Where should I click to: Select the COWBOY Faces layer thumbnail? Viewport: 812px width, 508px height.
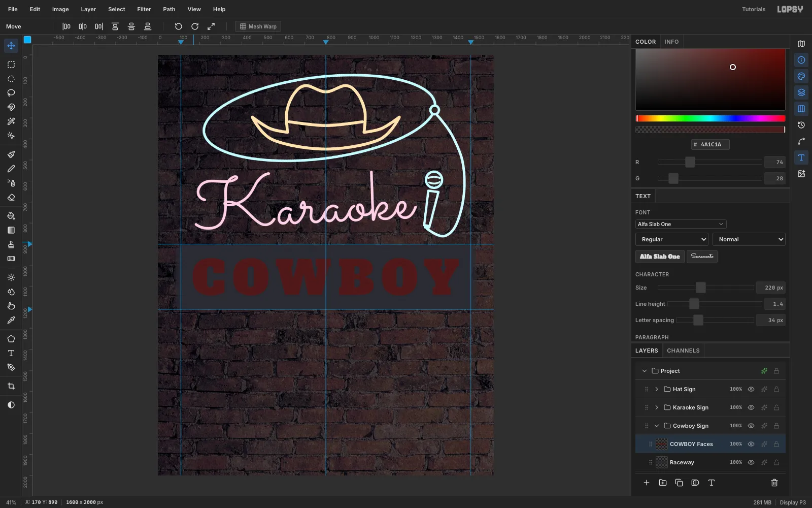(662, 444)
